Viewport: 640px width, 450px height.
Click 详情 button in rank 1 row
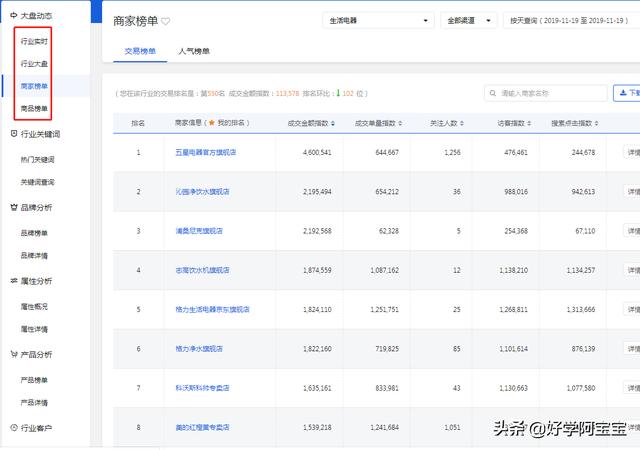pos(632,152)
